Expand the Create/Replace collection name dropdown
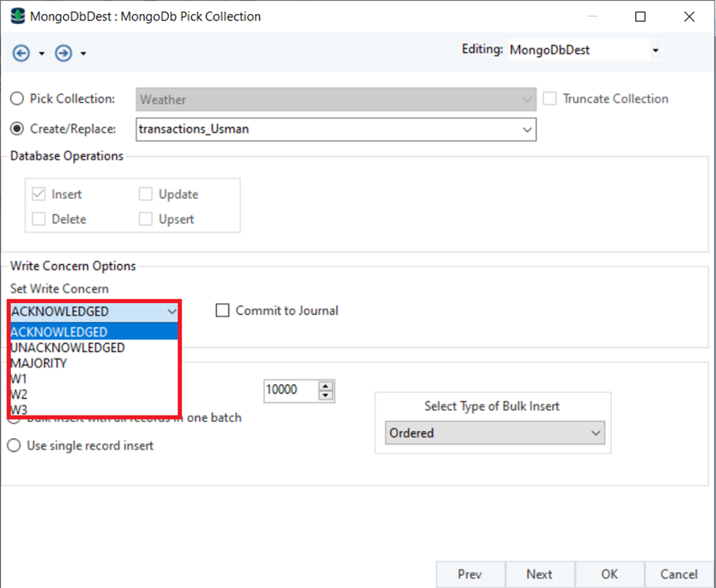Viewport: 716px width, 588px height. pos(527,129)
